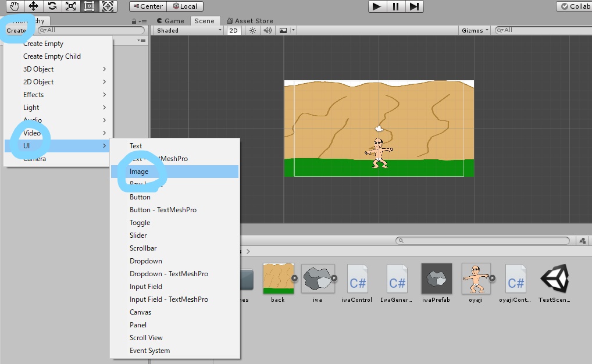Click the Project search filter icon
Screen dimensions: 592x364
[x=583, y=241]
